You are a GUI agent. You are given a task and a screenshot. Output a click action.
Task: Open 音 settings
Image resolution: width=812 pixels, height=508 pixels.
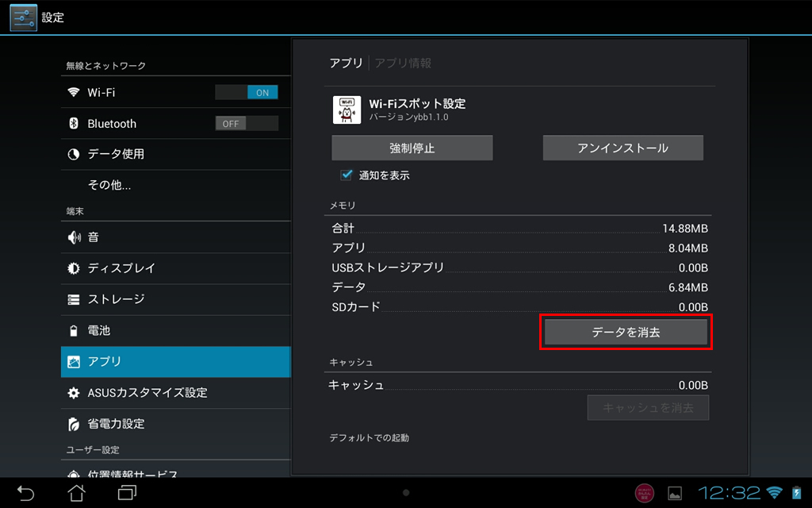pos(175,237)
